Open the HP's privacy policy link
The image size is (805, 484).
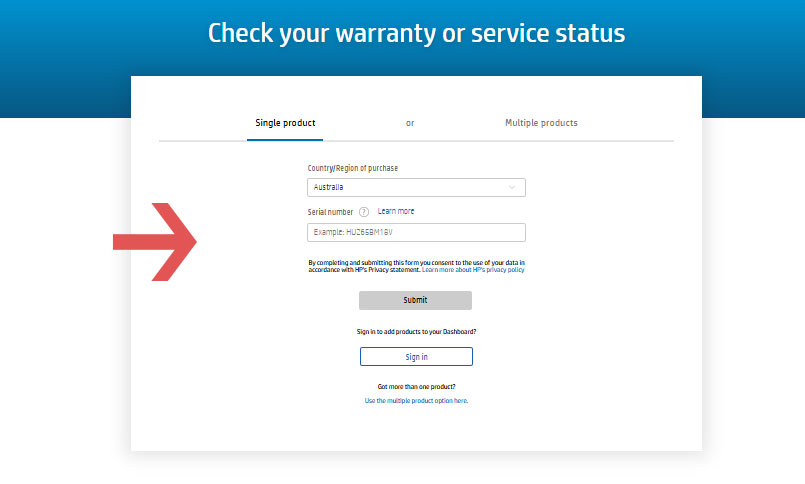473,269
